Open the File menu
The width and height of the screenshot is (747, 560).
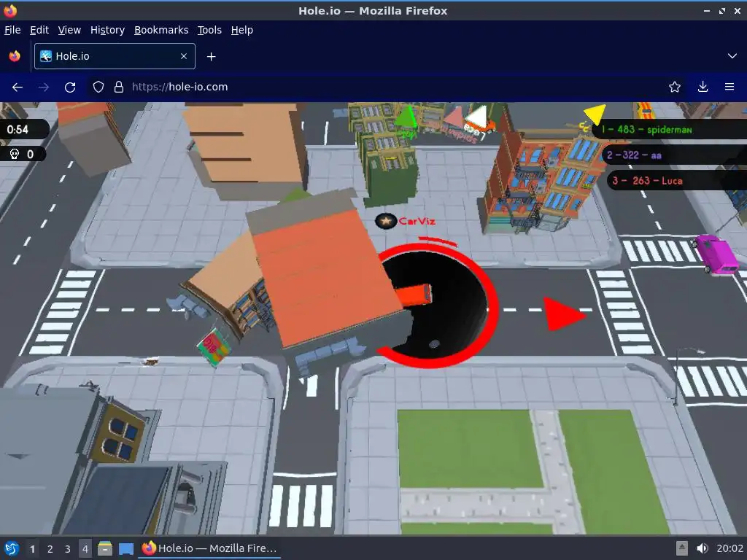[x=12, y=30]
